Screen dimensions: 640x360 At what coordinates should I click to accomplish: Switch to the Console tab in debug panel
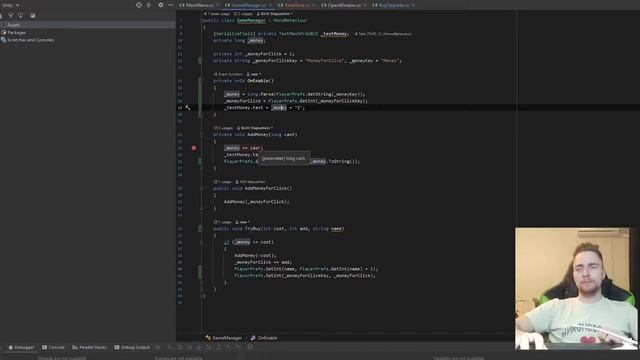click(x=53, y=347)
